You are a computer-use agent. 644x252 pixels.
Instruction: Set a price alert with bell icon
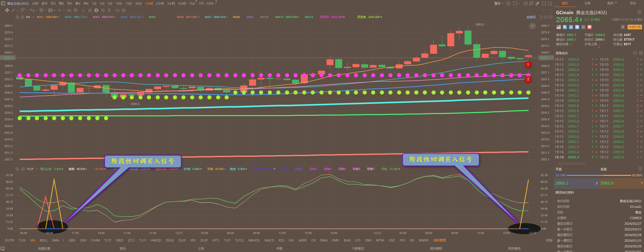click(x=623, y=27)
